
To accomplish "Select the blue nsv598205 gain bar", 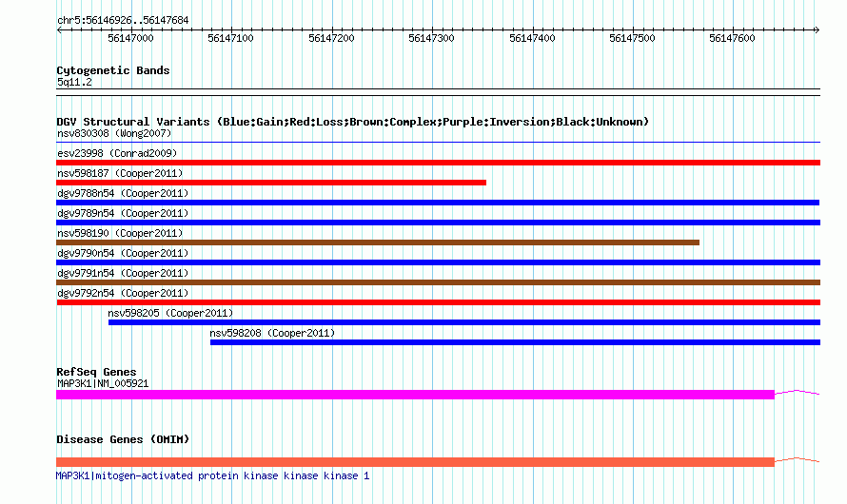I will (464, 322).
